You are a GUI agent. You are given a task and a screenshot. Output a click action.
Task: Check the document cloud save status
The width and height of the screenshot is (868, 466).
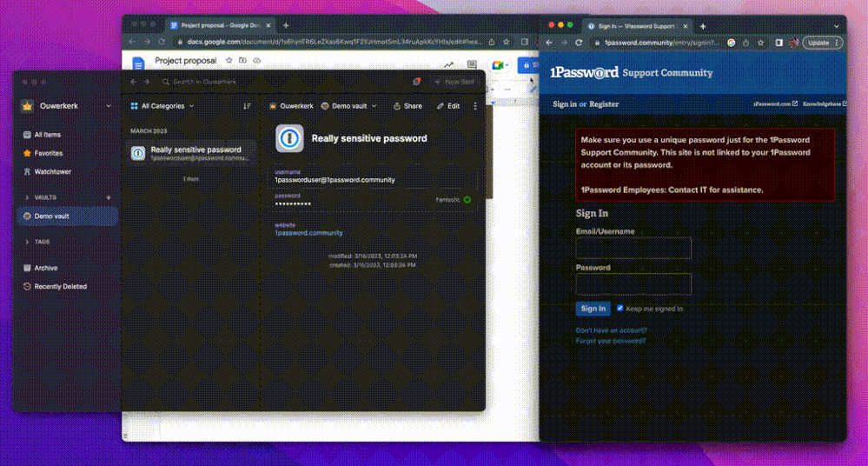pyautogui.click(x=257, y=60)
